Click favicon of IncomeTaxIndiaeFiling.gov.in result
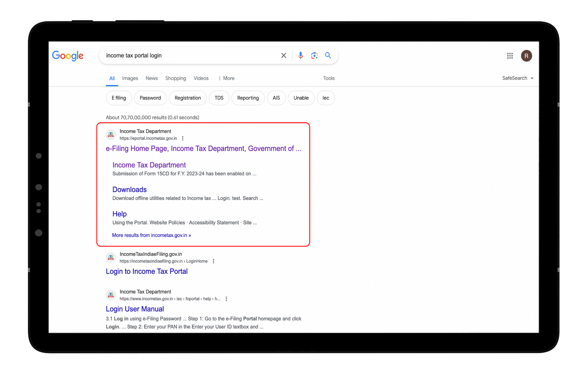 111,257
